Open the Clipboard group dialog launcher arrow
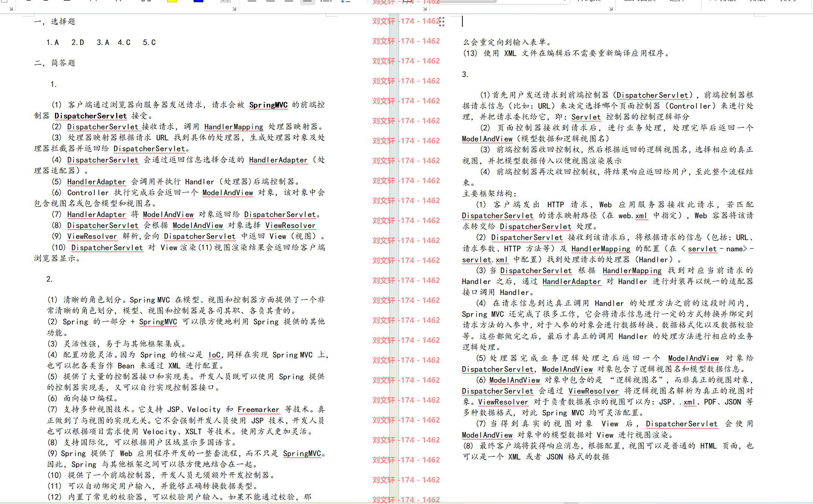Screen dimensions: 813x504 (11, 8)
